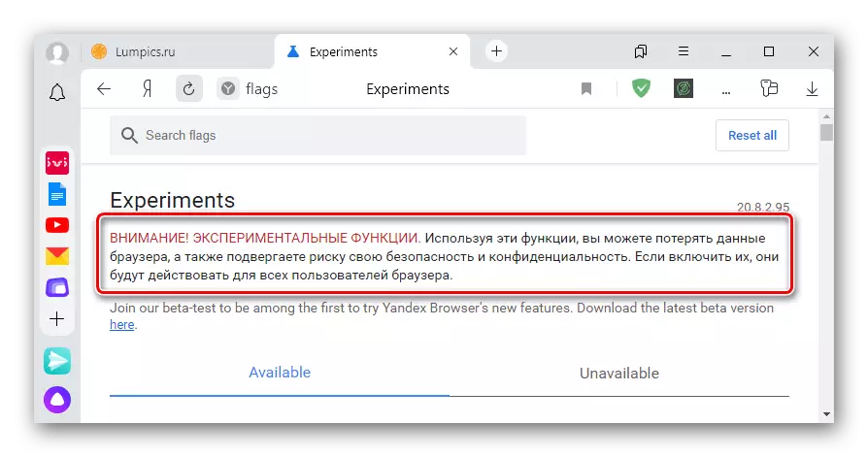The height and width of the screenshot is (457, 868).
Task: Add a sidebar app with plus icon
Action: (56, 318)
